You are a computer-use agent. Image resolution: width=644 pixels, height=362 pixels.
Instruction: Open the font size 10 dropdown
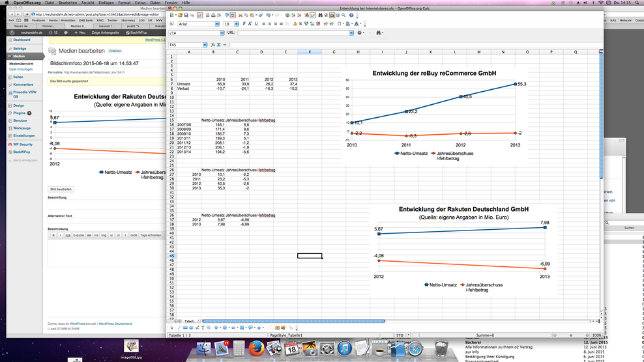pos(237,24)
